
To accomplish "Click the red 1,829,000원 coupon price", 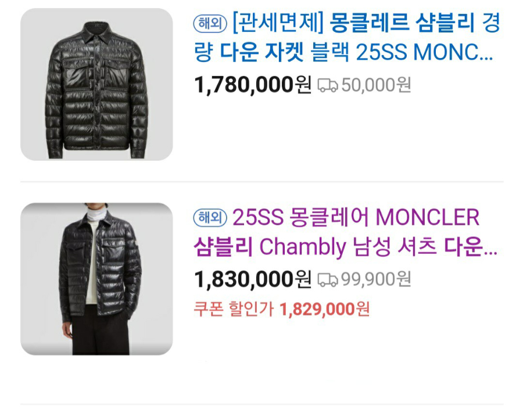I will pos(324,309).
